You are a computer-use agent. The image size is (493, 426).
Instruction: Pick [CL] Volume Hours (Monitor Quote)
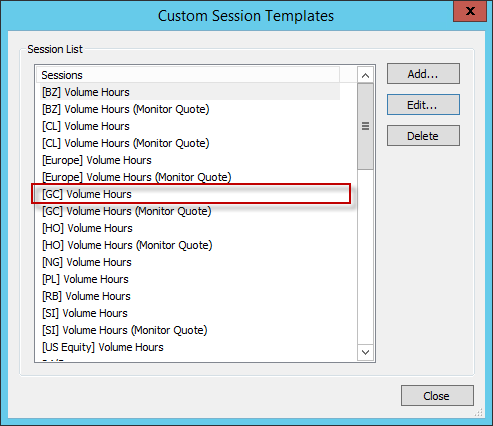tap(190, 143)
